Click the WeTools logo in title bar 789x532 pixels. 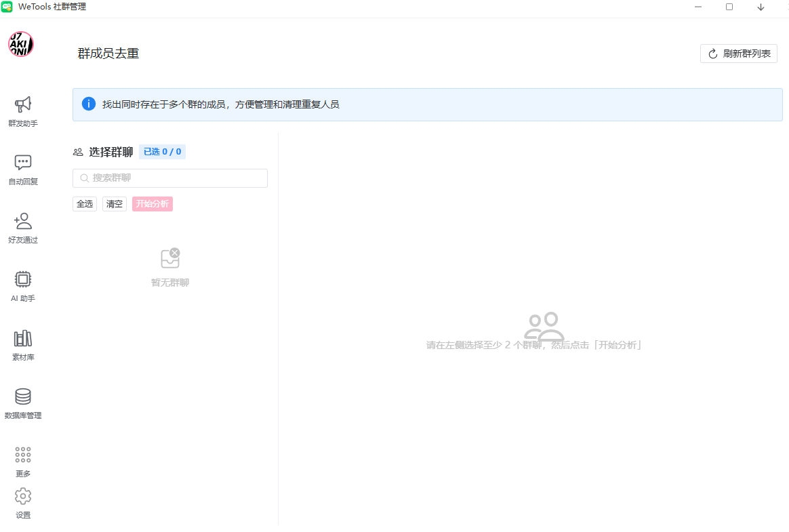7,7
